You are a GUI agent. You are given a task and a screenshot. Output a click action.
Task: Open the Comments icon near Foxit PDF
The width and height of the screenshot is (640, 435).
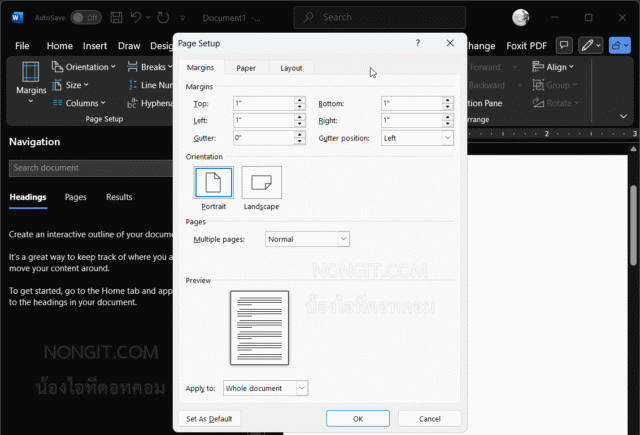[x=564, y=45]
